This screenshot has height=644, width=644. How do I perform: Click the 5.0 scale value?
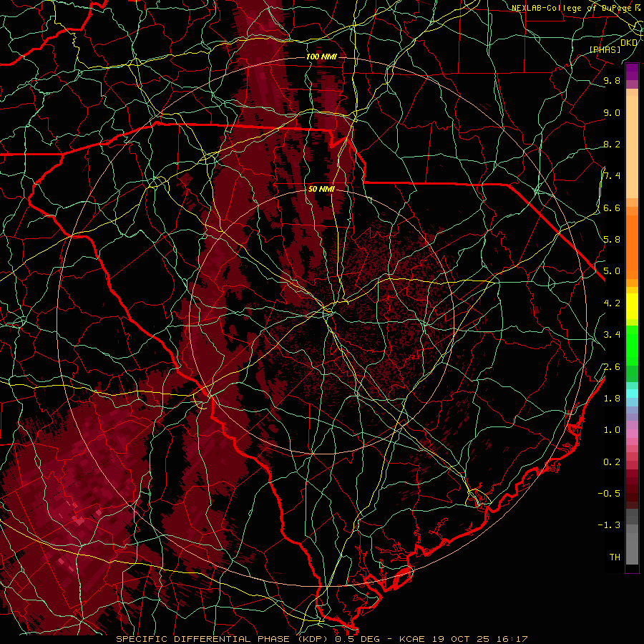(x=612, y=271)
